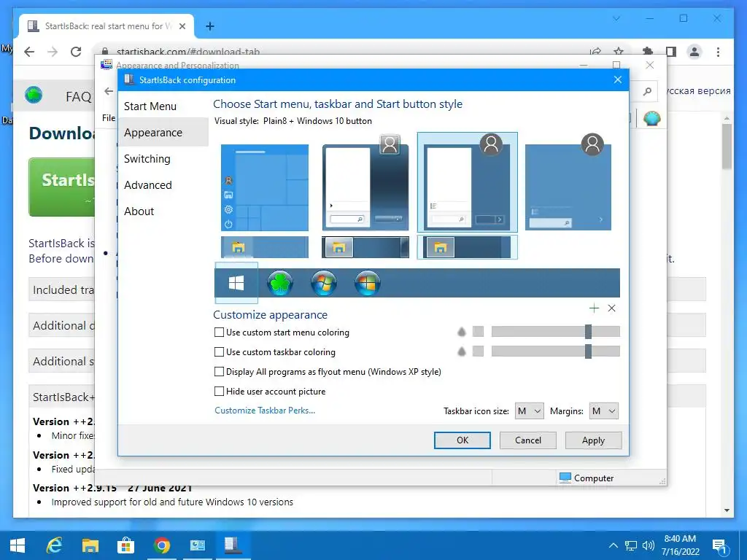Remove start button using the X icon

coord(612,308)
